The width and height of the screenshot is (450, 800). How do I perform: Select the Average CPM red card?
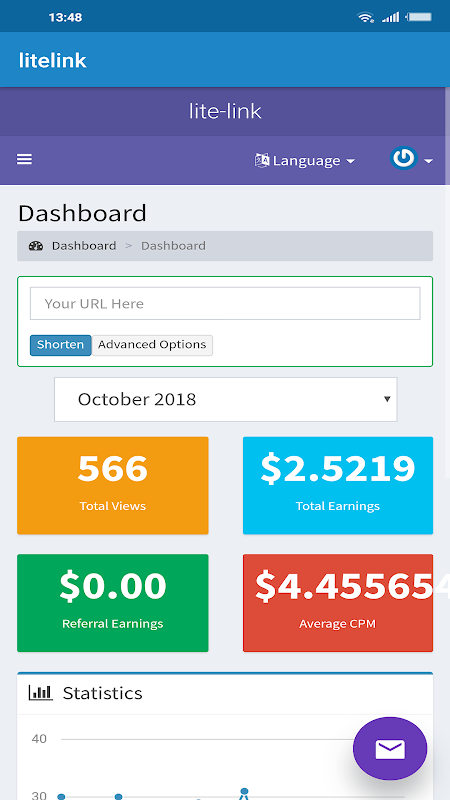pos(338,603)
